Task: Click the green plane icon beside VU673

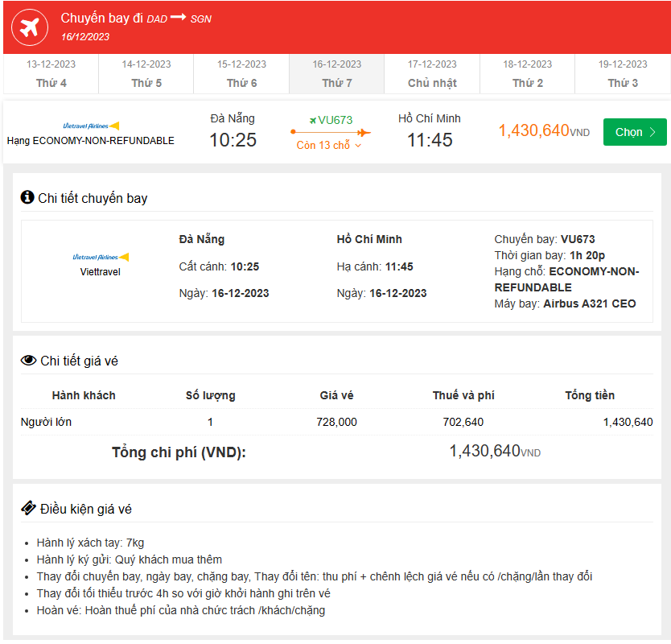Action: [313, 120]
